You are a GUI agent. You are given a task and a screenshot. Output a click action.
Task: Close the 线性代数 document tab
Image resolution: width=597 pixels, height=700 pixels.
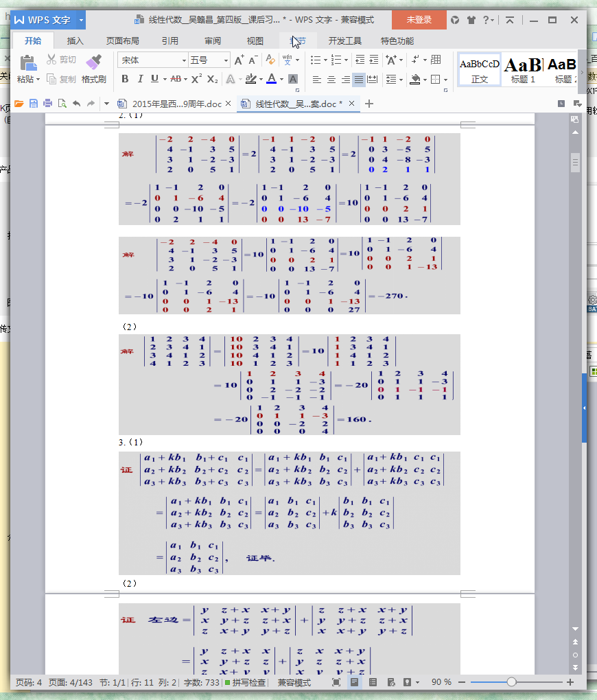point(351,104)
